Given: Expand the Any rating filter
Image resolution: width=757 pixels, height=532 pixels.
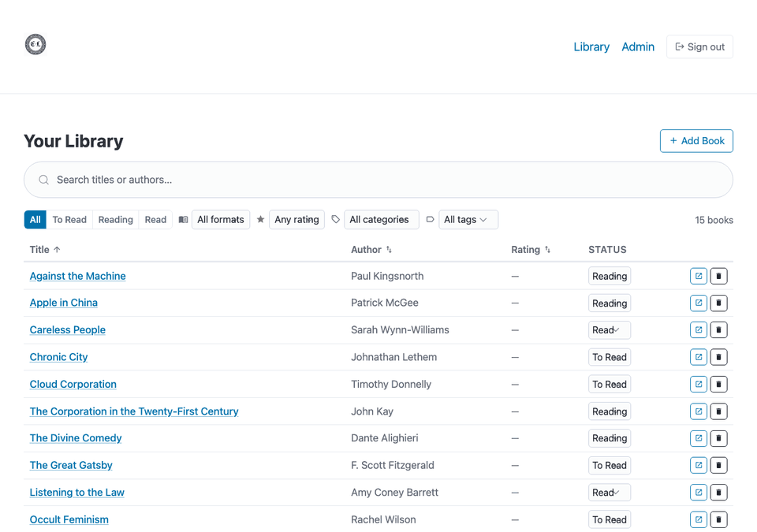Looking at the screenshot, I should coord(296,220).
